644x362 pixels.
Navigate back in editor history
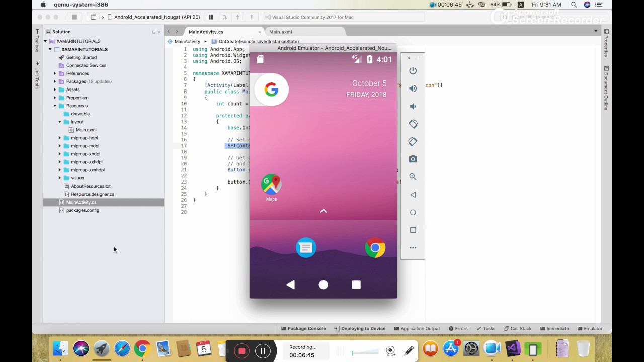click(x=169, y=32)
